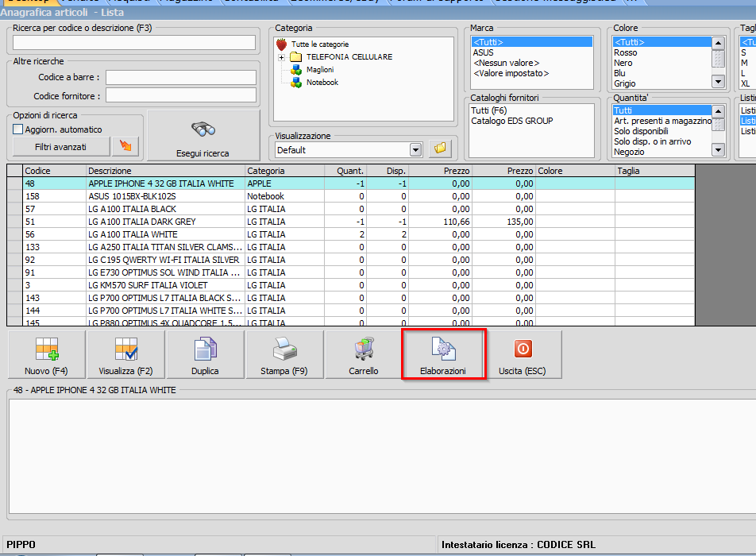Click the Visualizza (F2) button
Viewport: 756px width, 556px height.
click(x=125, y=355)
